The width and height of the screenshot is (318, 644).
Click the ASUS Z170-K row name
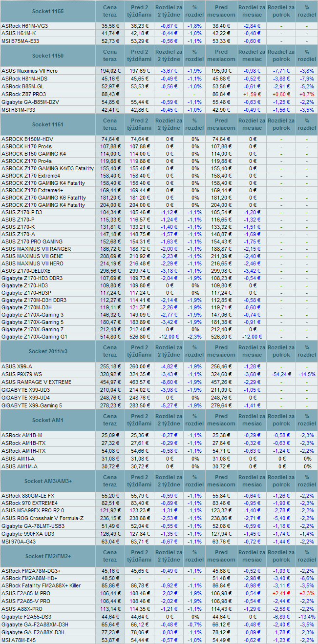click(x=18, y=227)
